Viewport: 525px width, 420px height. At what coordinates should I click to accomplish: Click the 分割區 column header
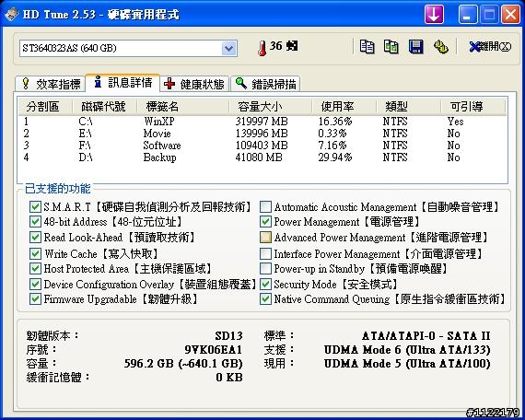pos(45,107)
